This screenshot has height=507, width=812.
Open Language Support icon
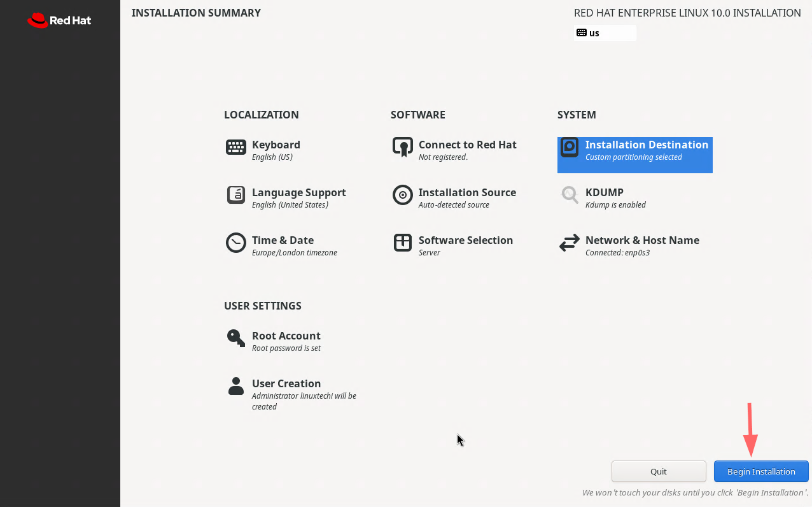pos(236,195)
